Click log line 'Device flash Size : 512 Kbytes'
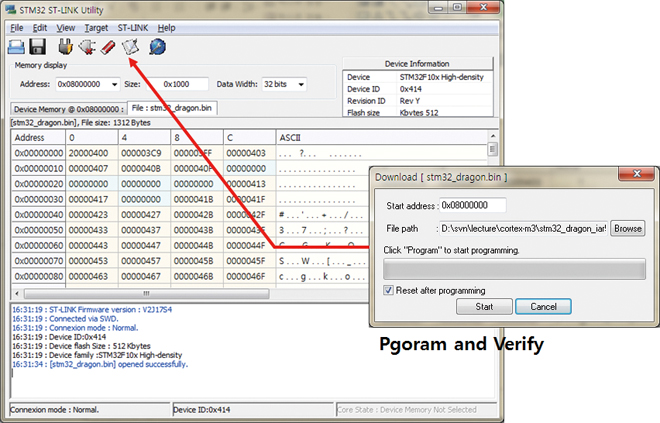Viewport: 660px width, 423px height. click(x=81, y=346)
